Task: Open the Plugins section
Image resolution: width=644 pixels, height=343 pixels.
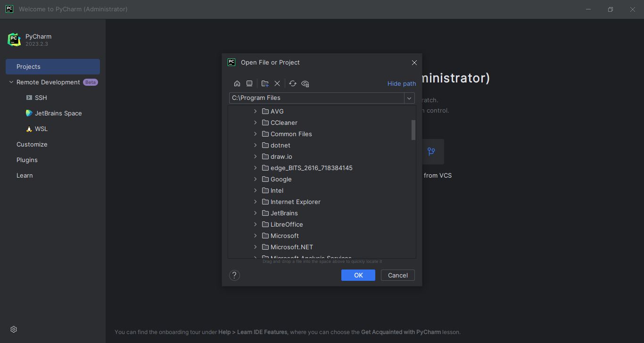Action: [x=27, y=160]
